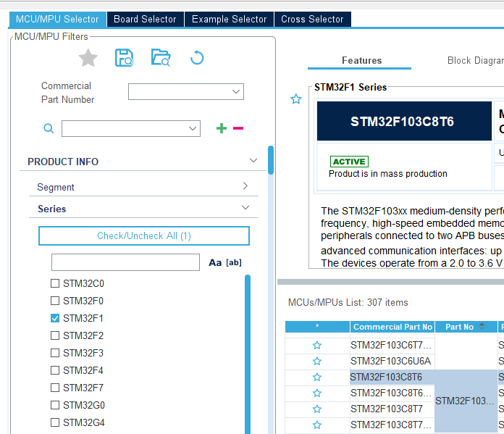Sort by the Commercial Part No column header
The height and width of the screenshot is (434, 504).
pyautogui.click(x=392, y=327)
